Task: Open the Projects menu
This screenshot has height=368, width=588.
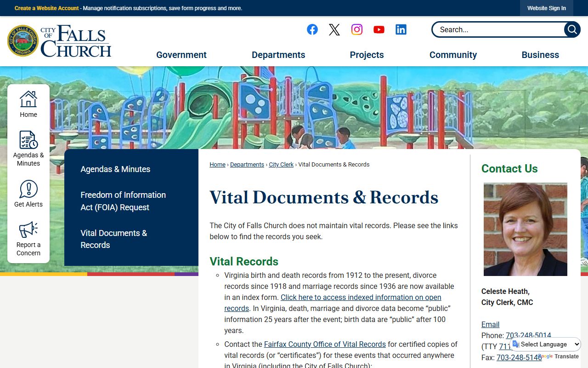Action: coord(367,55)
